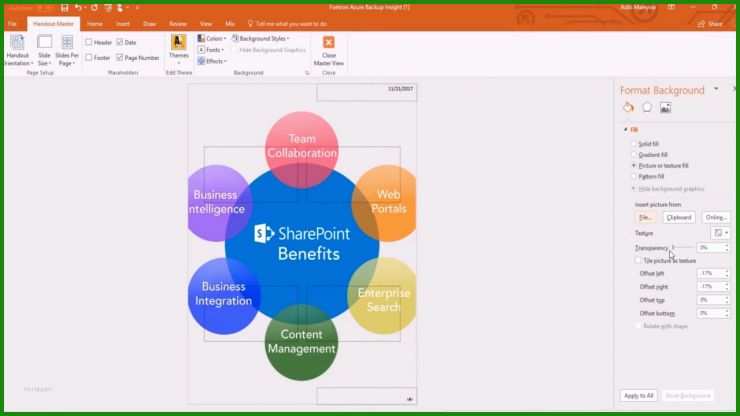Click the Online... button

click(715, 217)
